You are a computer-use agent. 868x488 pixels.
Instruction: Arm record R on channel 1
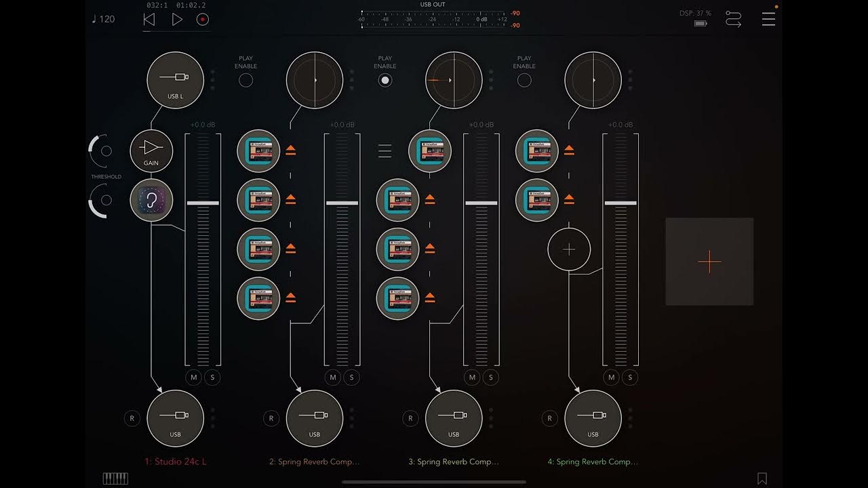click(x=132, y=419)
